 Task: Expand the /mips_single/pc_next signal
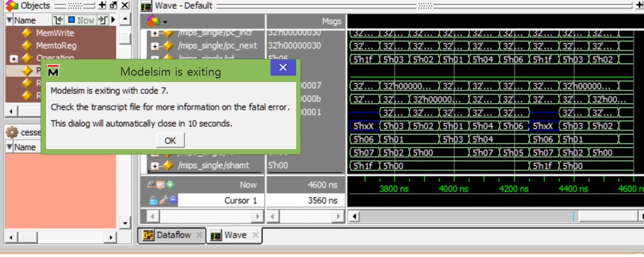(155, 46)
